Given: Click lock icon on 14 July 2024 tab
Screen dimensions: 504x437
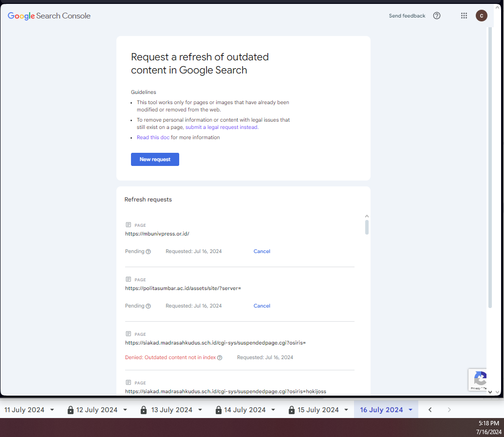Looking at the screenshot, I should tap(219, 410).
